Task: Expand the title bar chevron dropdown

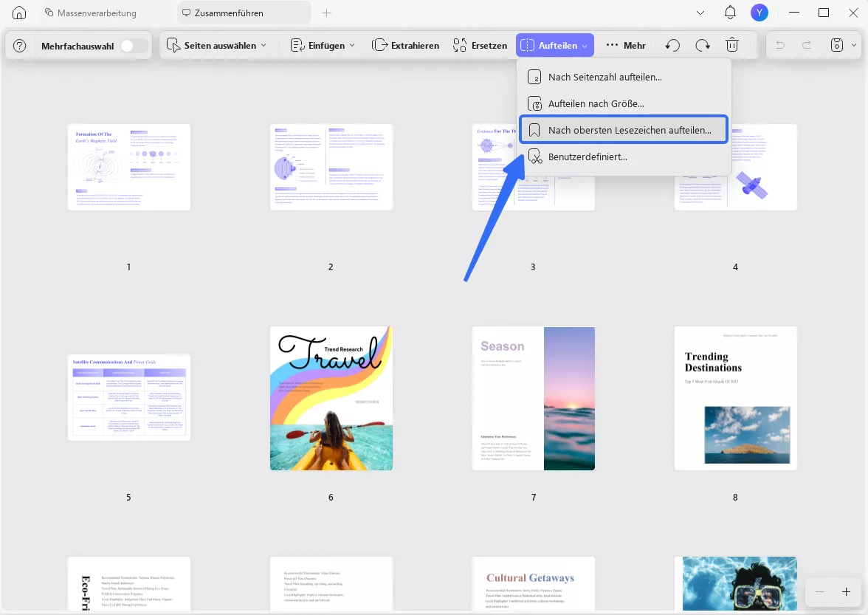Action: (700, 13)
